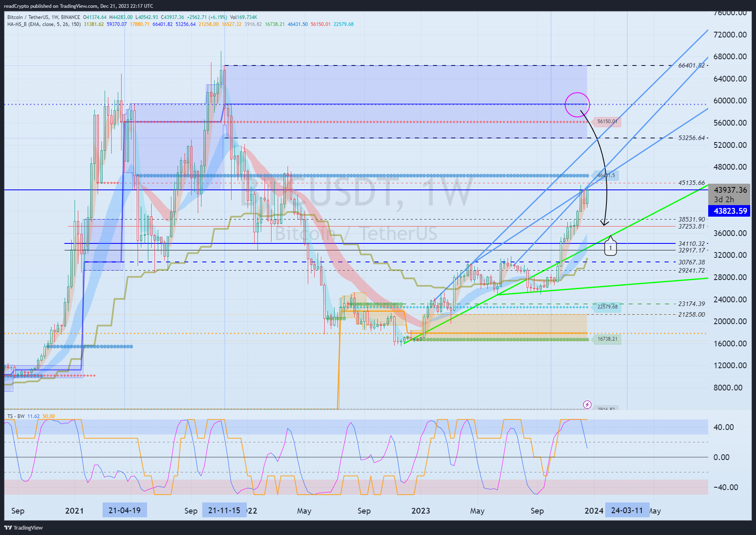Click the TS - BW value 11.62

coord(33,416)
